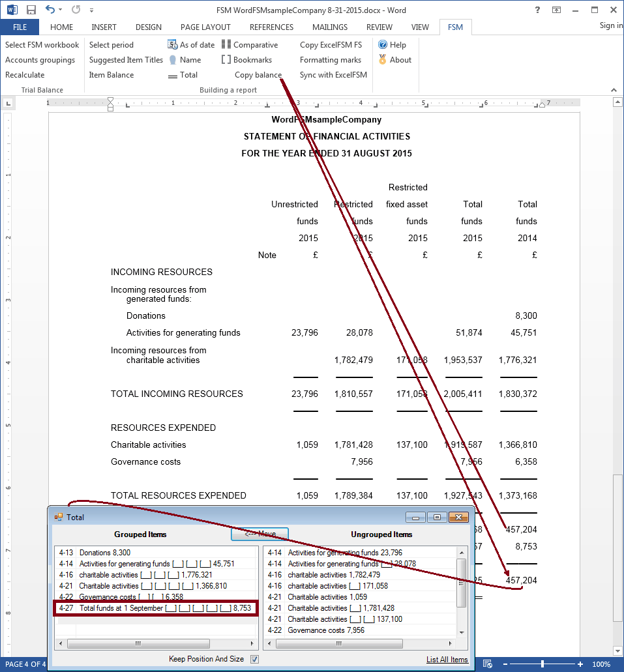Click the Save icon in the title bar
Image resolution: width=624 pixels, height=672 pixels.
31,10
